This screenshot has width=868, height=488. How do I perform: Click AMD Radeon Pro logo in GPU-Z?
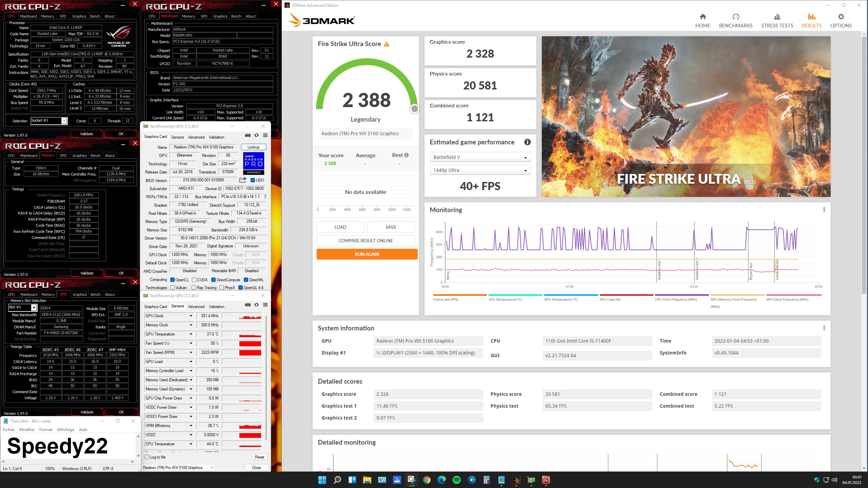coord(254,163)
